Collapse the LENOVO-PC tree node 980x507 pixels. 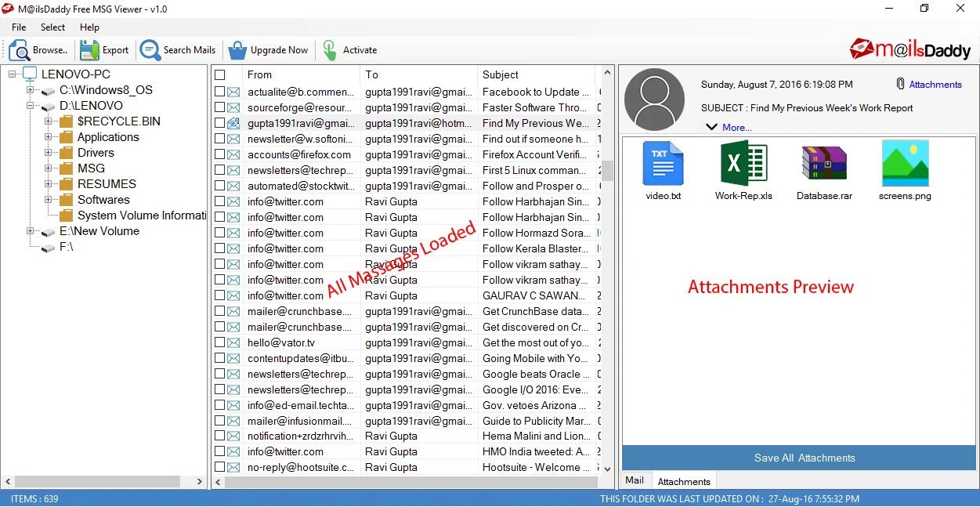[13, 74]
